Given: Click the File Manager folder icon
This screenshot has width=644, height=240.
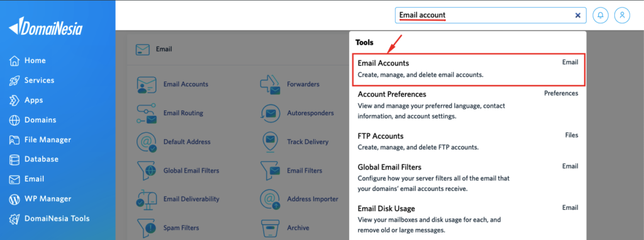Looking at the screenshot, I should 14,140.
